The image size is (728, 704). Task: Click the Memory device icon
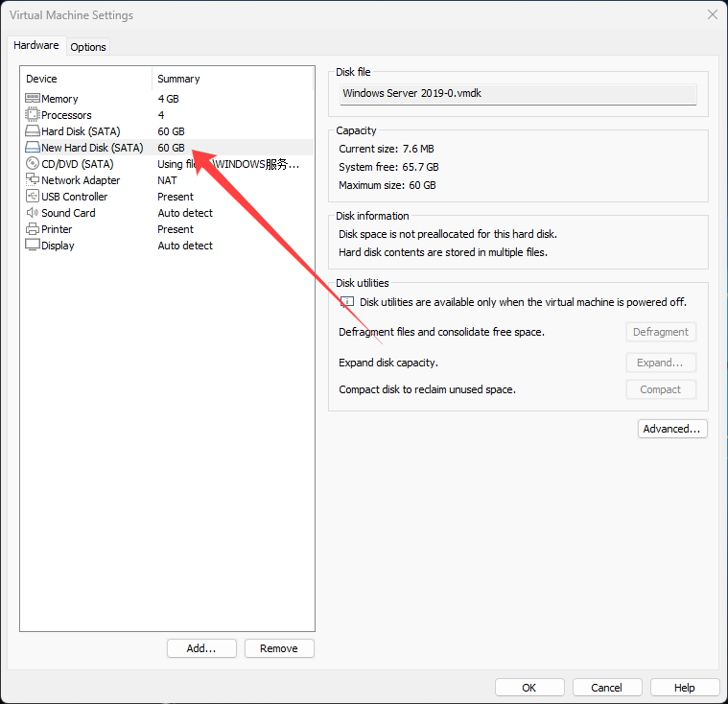(33, 99)
